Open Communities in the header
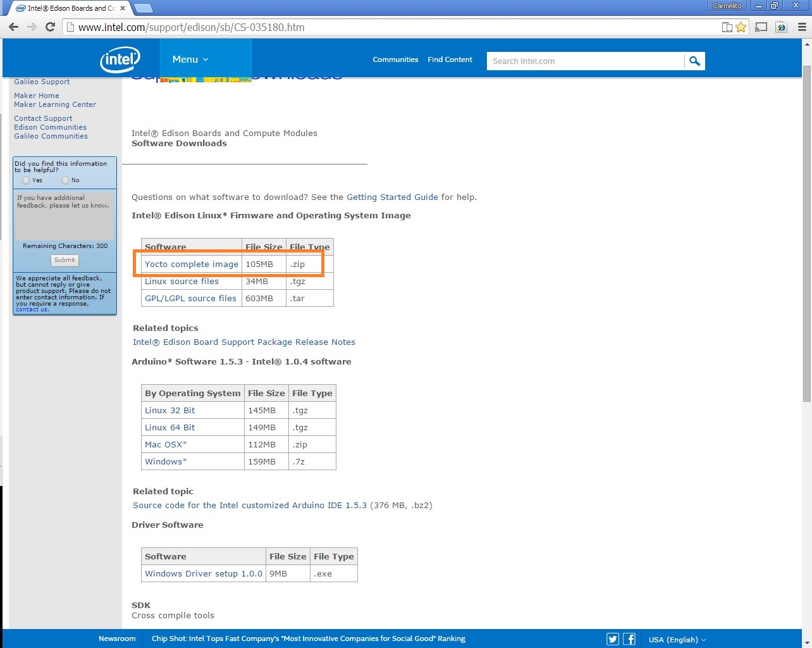Image resolution: width=812 pixels, height=648 pixels. coord(395,59)
